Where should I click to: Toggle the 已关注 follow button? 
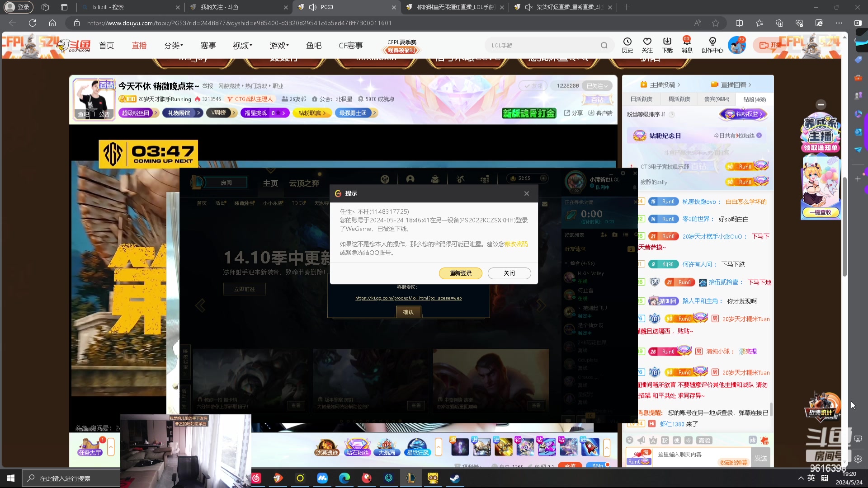point(597,86)
